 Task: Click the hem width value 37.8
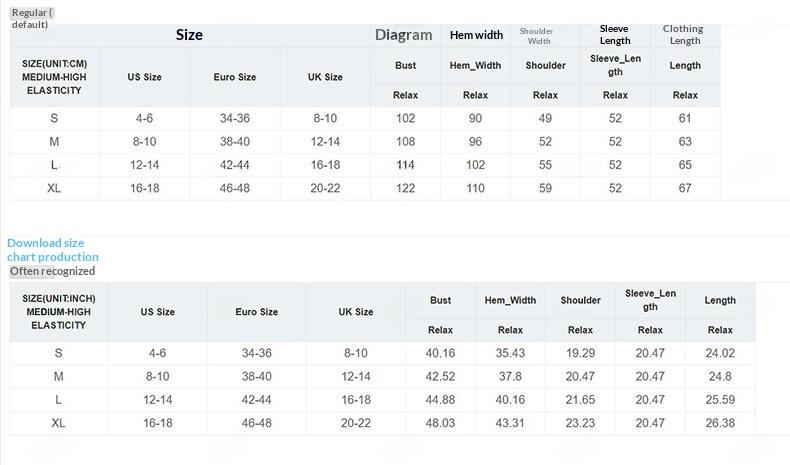pos(510,376)
